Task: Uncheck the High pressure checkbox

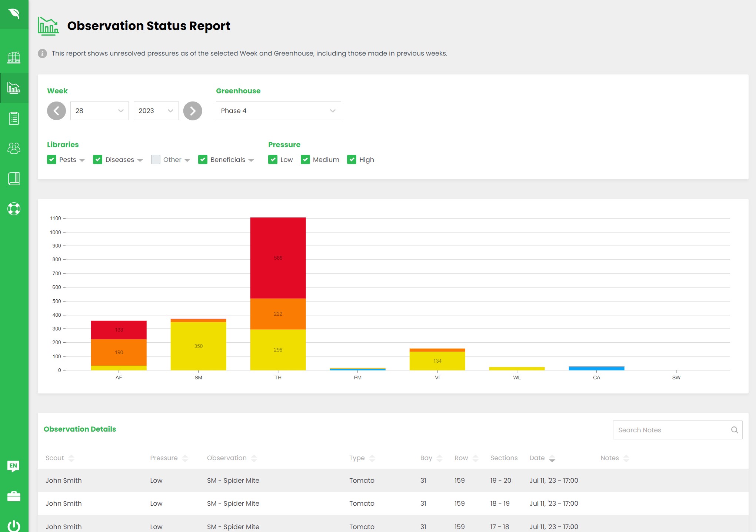Action: point(352,160)
